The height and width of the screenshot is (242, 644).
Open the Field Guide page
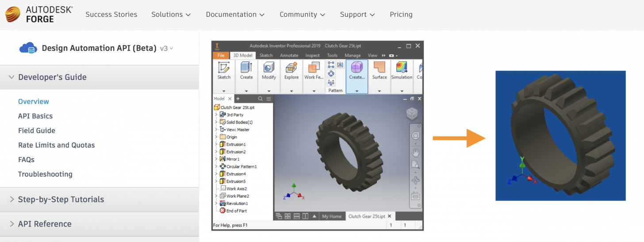(x=37, y=131)
